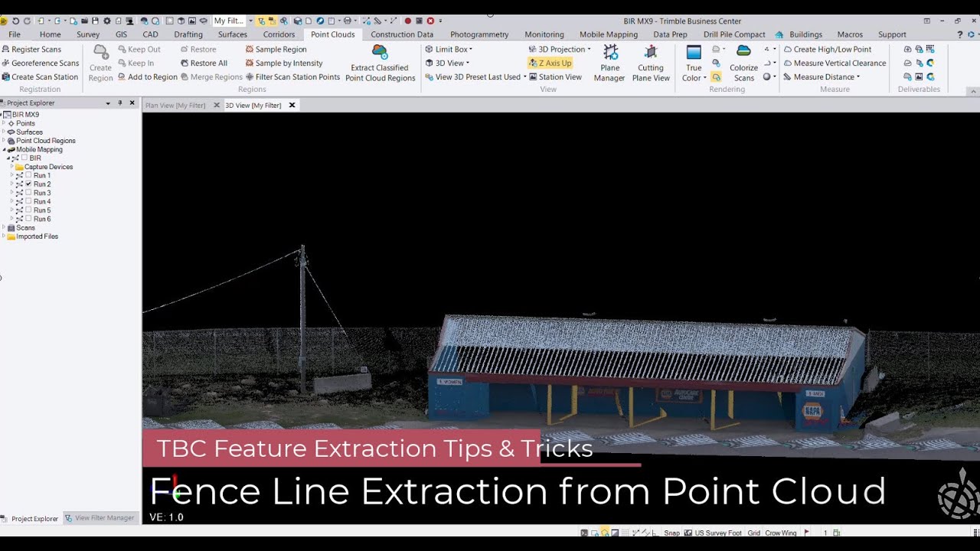
Task: Click Measure Vertical Clearance
Action: (835, 63)
